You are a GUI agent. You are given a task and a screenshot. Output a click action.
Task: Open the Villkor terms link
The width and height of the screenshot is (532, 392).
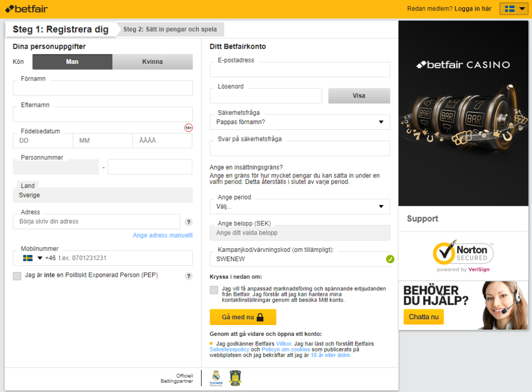284,344
